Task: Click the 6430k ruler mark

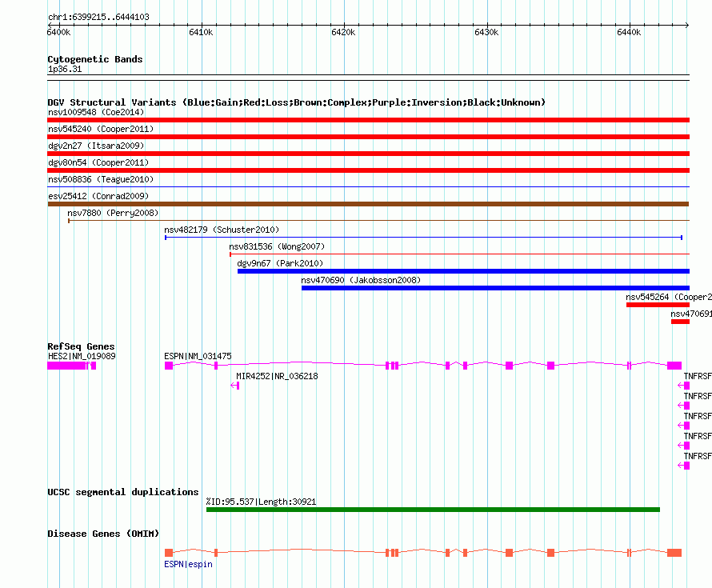Action: 486,32
